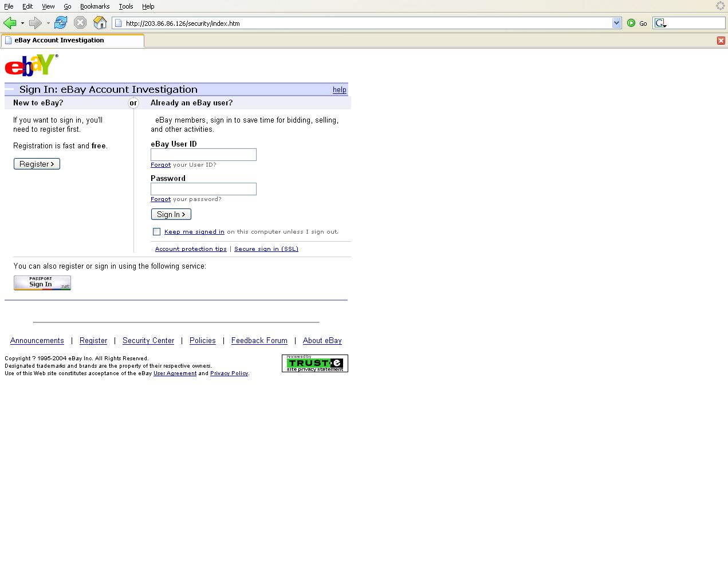This screenshot has width=728, height=567.
Task: Open the View menu
Action: 48,6
